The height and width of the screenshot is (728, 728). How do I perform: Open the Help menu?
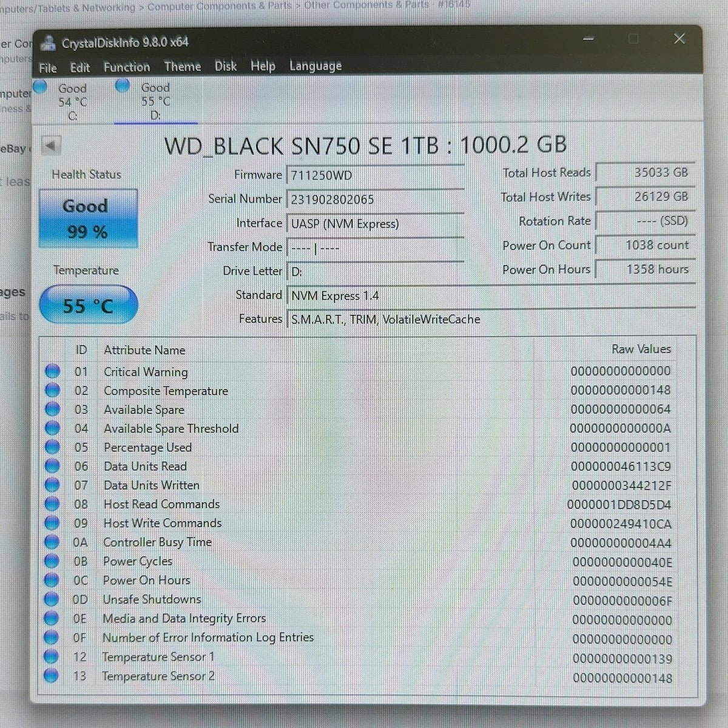pyautogui.click(x=263, y=66)
